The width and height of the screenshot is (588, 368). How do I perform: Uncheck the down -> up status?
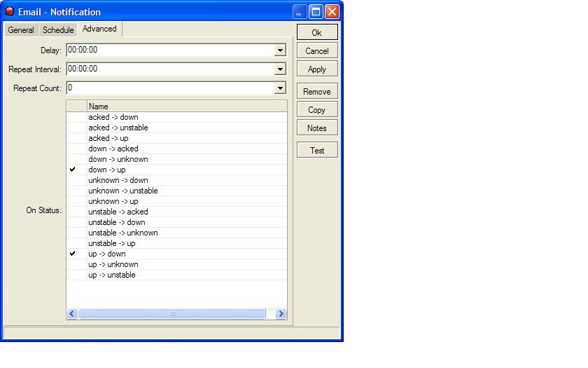click(x=73, y=170)
